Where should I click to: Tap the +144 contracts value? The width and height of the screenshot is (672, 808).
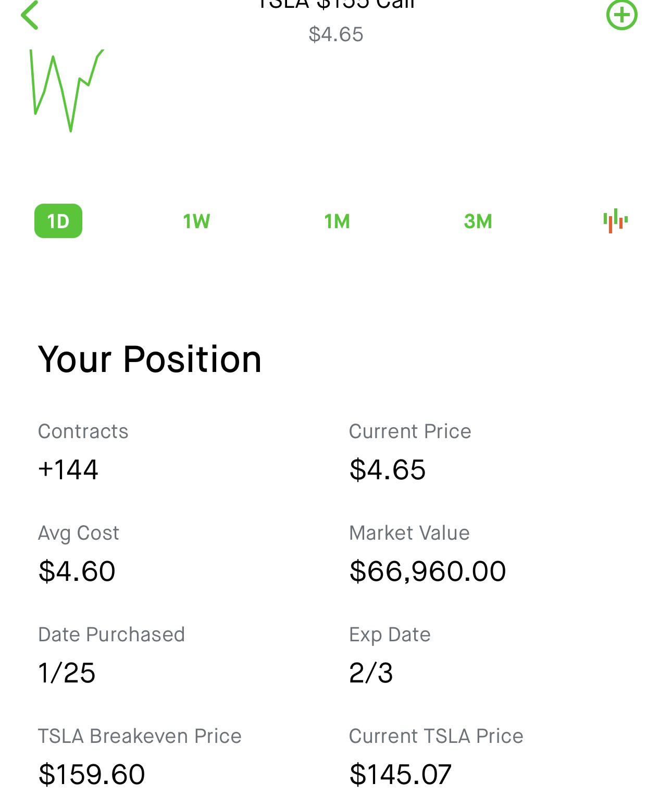click(x=68, y=469)
